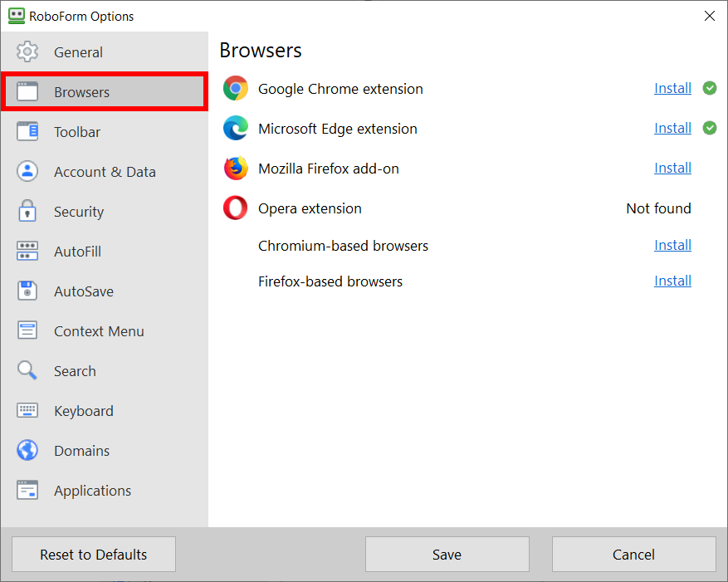Open the General settings section
The width and height of the screenshot is (728, 582).
pyautogui.click(x=105, y=51)
